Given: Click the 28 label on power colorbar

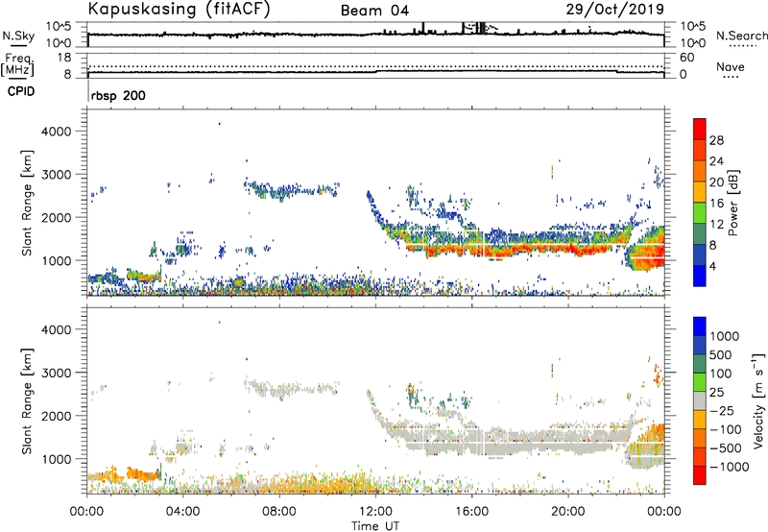Looking at the screenshot, I should pos(716,140).
